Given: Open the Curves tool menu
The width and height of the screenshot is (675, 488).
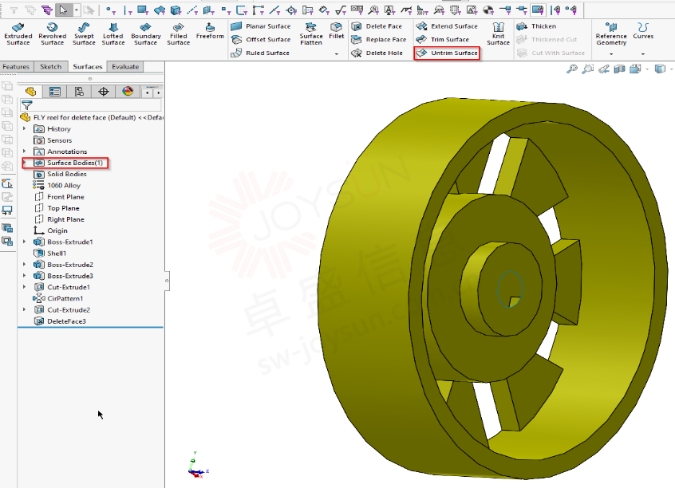Looking at the screenshot, I should [x=643, y=31].
